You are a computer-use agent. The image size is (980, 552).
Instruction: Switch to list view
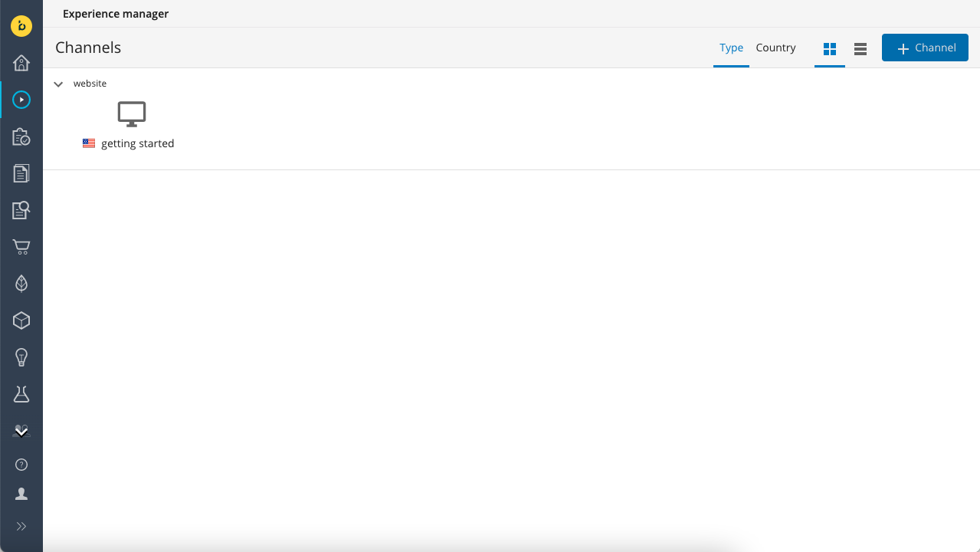(x=860, y=49)
